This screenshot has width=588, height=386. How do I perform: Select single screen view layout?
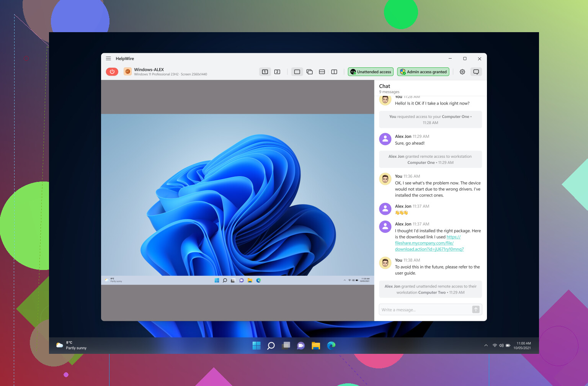pyautogui.click(x=297, y=72)
